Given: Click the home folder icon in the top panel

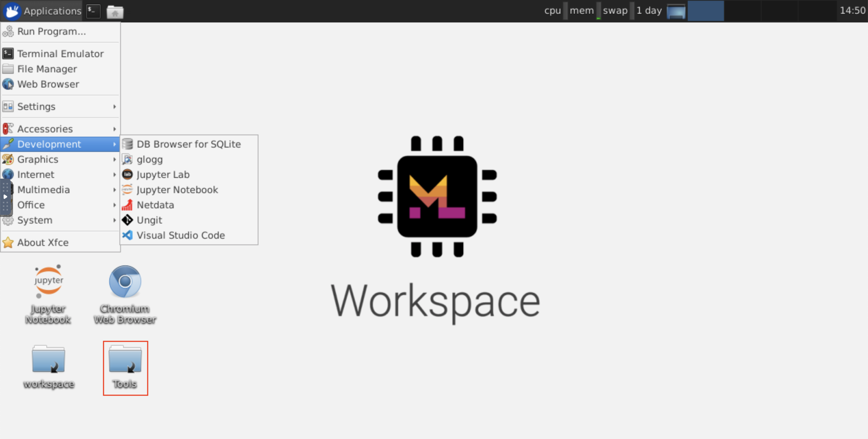Looking at the screenshot, I should [115, 12].
